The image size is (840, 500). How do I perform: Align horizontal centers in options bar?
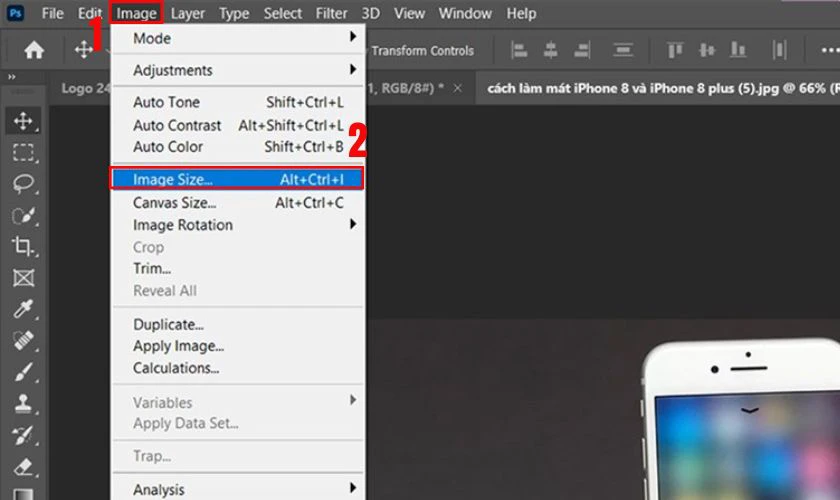[550, 50]
